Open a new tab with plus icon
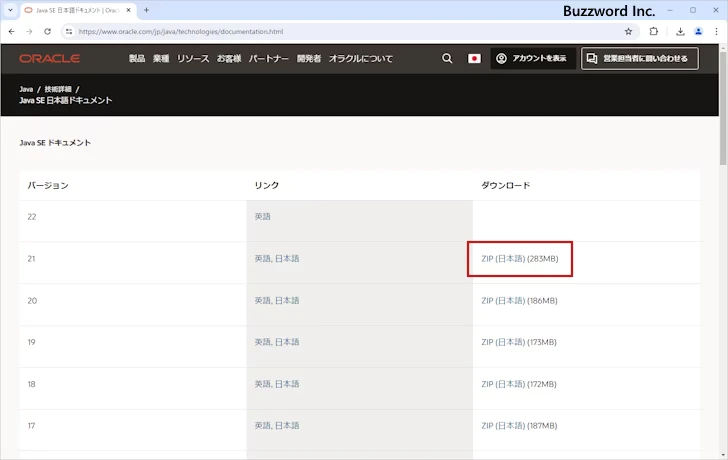 [146, 10]
